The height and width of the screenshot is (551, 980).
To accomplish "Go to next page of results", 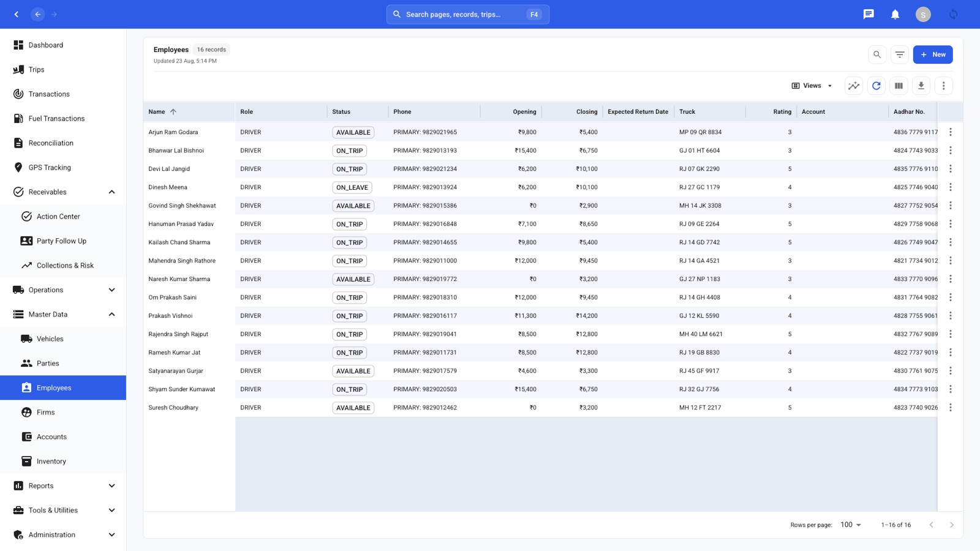I will tap(951, 525).
